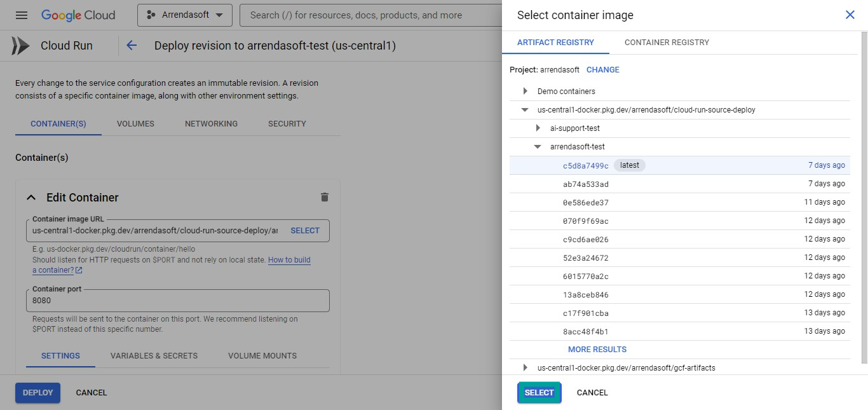Click the Google Cloud logo
Image resolution: width=868 pixels, height=410 pixels.
coord(78,15)
